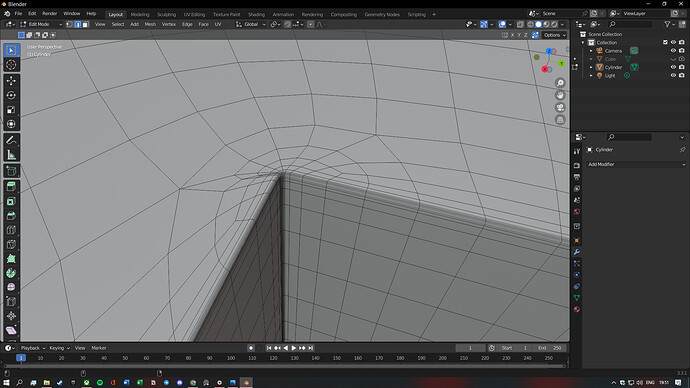Pick the Poly Build tool

coord(11,259)
